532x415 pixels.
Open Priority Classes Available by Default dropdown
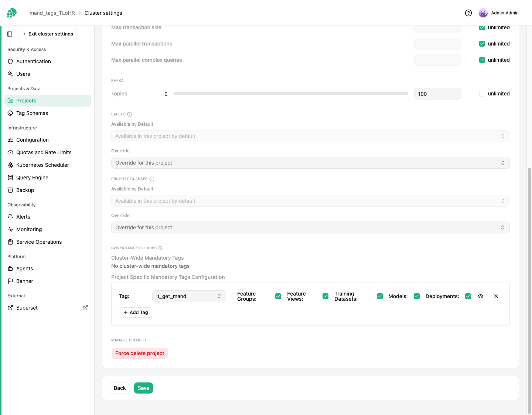tap(310, 201)
